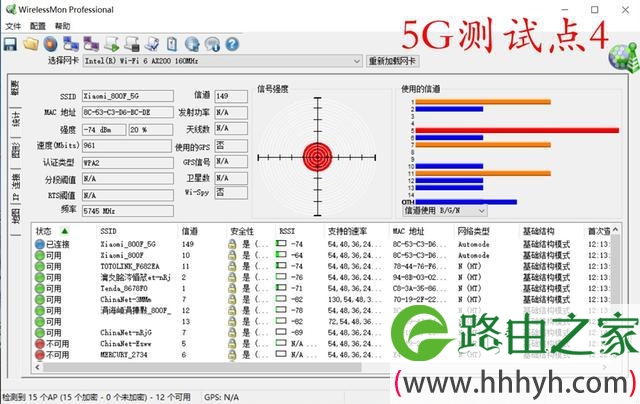Click the orange round logging toolbar icon
The height and width of the screenshot is (404, 640).
tap(51, 44)
